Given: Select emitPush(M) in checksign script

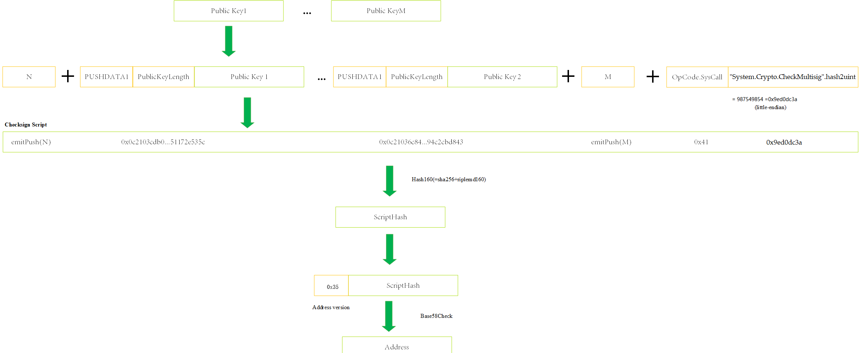Looking at the screenshot, I should (611, 142).
